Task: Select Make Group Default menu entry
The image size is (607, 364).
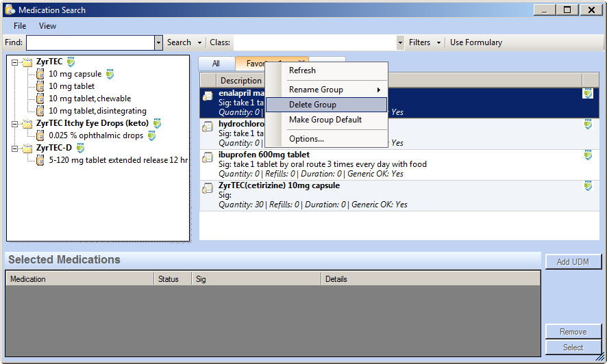Action: tap(326, 120)
